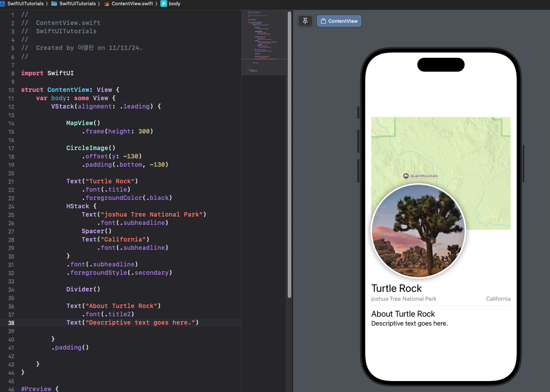Select "About Turtle Rock" heading in preview
Image resolution: width=550 pixels, height=392 pixels.
[403, 314]
